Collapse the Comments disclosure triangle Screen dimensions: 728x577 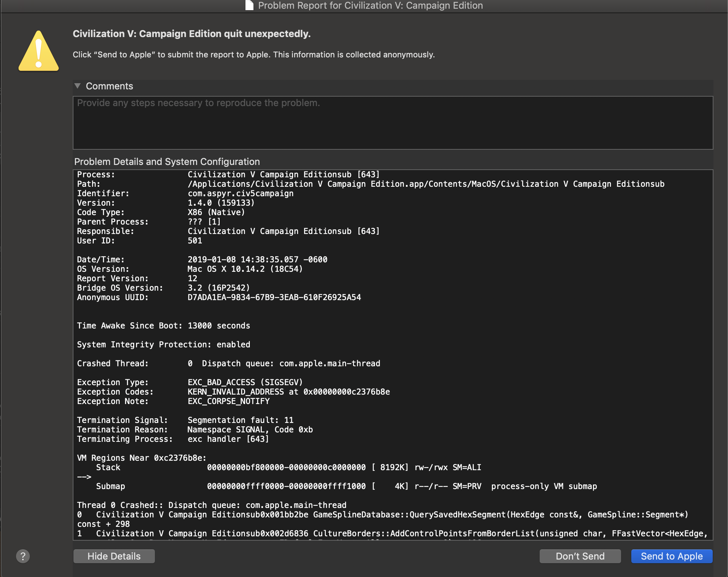point(77,86)
